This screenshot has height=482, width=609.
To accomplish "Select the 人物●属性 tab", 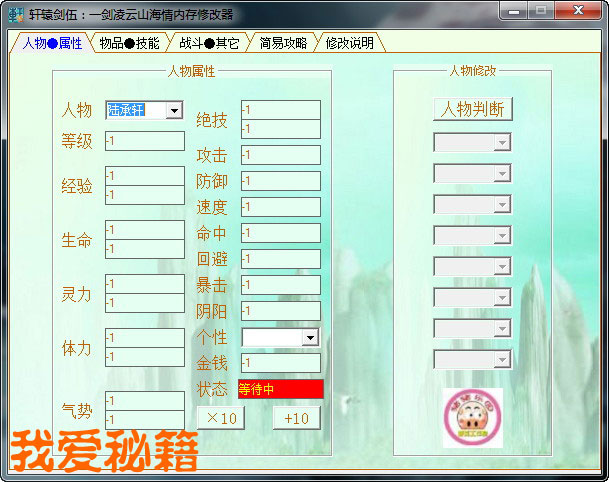I will click(52, 43).
